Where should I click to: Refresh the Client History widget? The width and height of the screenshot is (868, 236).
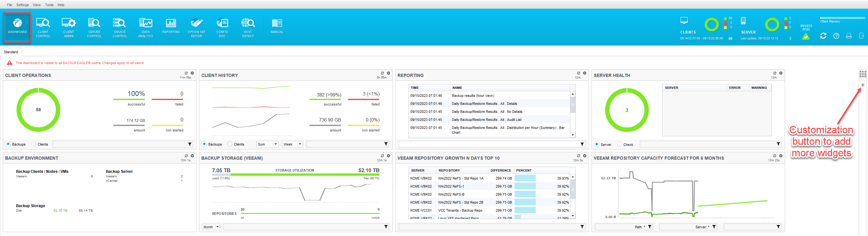[382, 73]
